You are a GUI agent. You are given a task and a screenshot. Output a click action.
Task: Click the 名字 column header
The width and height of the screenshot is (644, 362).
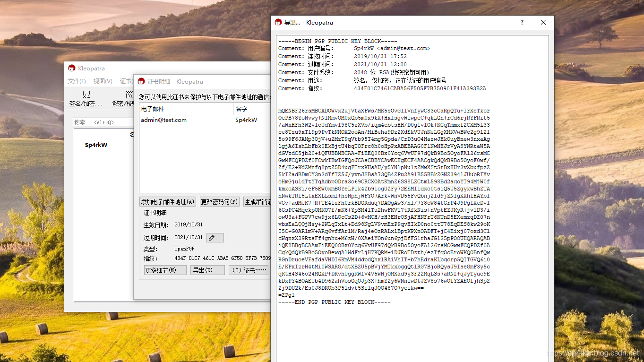tap(241, 109)
